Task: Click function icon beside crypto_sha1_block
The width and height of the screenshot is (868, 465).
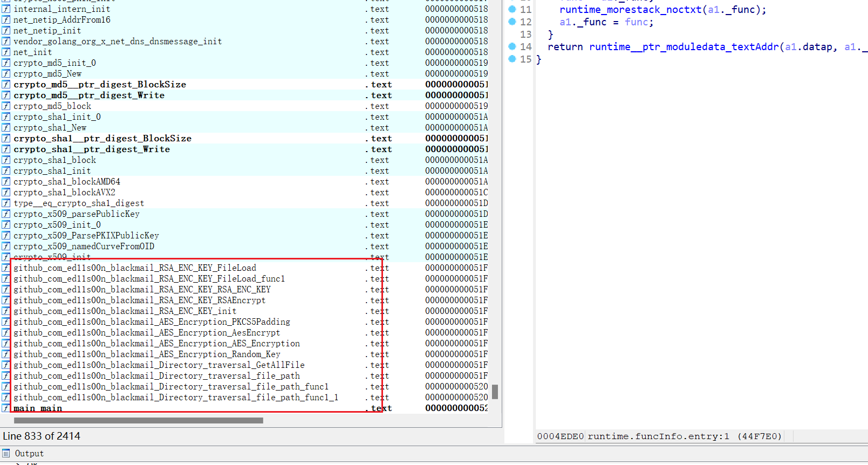Action: click(x=6, y=160)
